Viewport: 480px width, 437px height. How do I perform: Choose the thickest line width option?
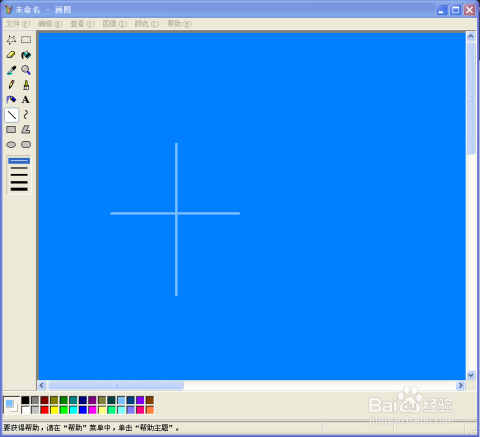point(19,189)
